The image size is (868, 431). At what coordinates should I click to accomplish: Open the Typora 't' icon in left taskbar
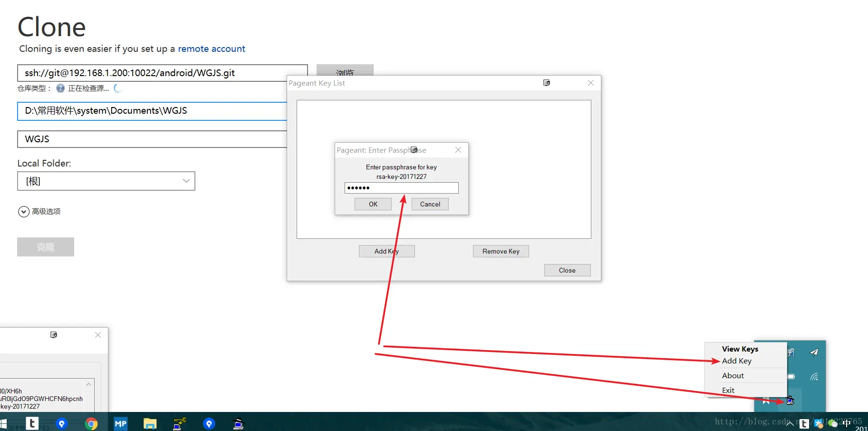point(32,423)
